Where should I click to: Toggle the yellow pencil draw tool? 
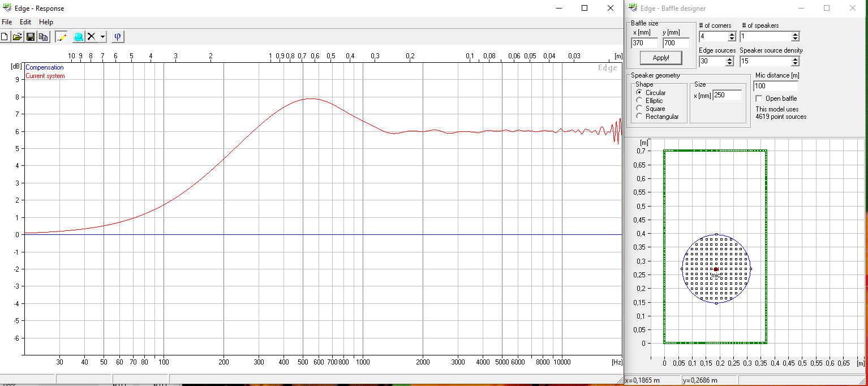pos(61,37)
